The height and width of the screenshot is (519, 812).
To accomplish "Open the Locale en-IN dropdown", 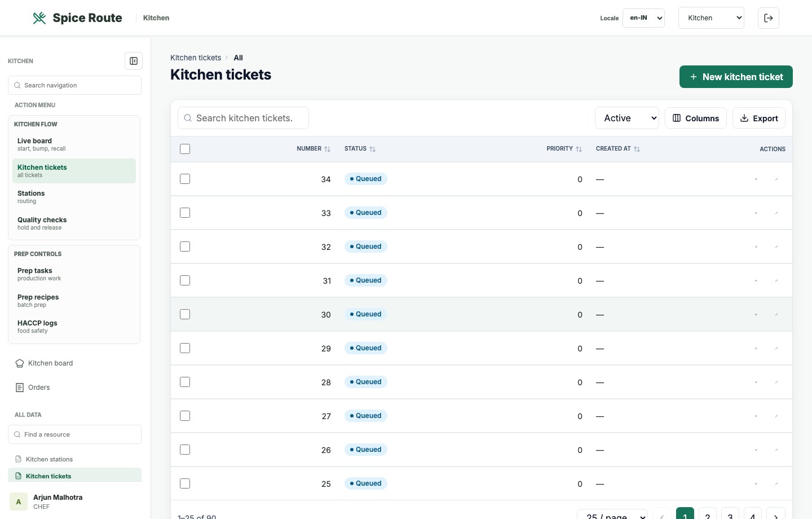I will [643, 18].
